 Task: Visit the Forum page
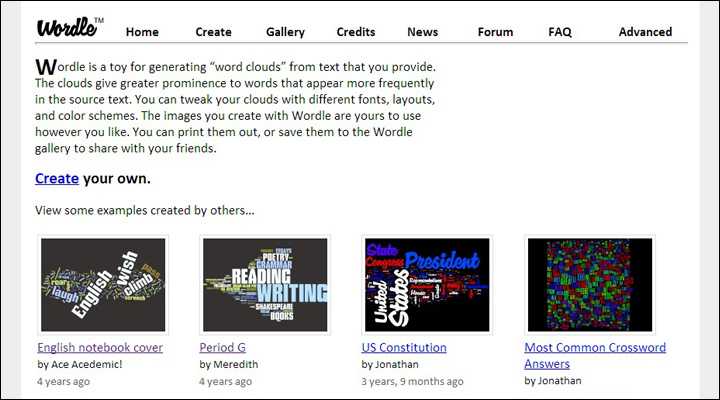point(495,32)
